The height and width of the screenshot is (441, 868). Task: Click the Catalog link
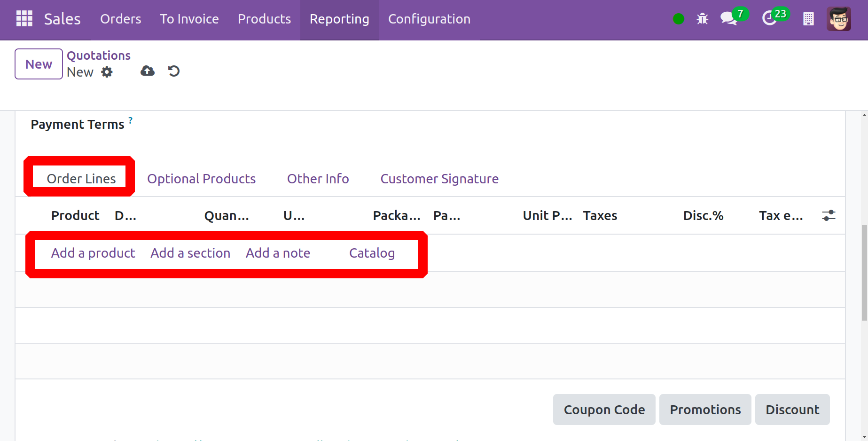click(x=372, y=253)
